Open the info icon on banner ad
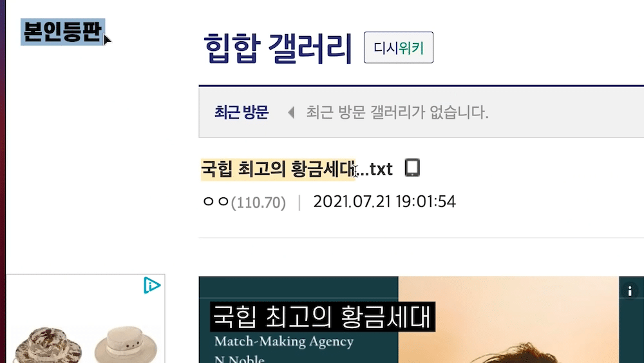644x363 pixels. [630, 291]
